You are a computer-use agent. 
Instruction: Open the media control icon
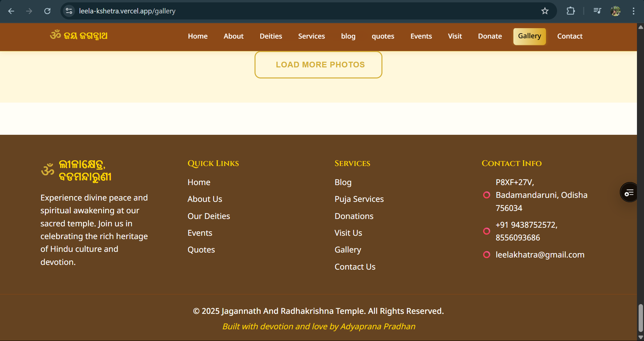click(597, 11)
